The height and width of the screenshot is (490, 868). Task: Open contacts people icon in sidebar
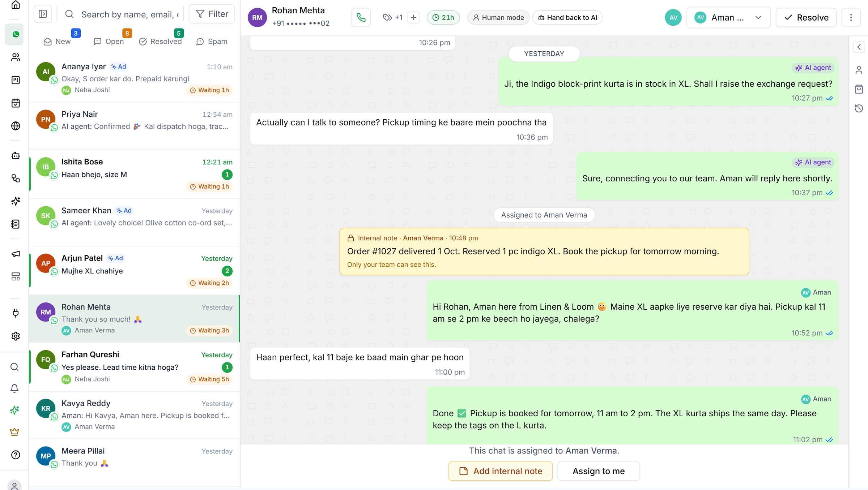pyautogui.click(x=16, y=57)
